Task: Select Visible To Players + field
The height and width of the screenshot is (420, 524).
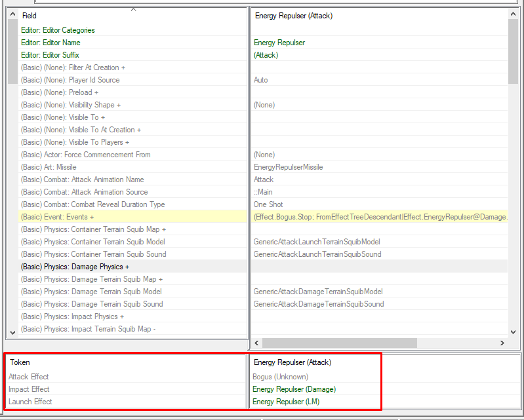Action: tap(132, 142)
